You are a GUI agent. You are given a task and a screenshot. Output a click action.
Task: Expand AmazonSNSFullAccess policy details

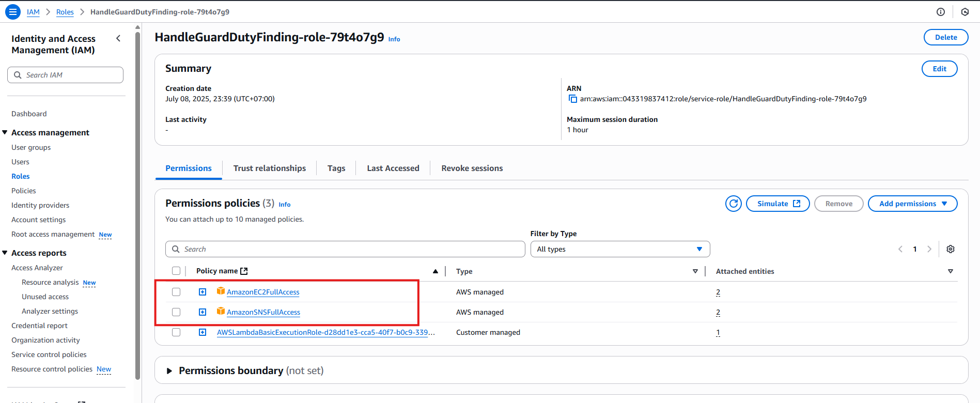pos(203,312)
